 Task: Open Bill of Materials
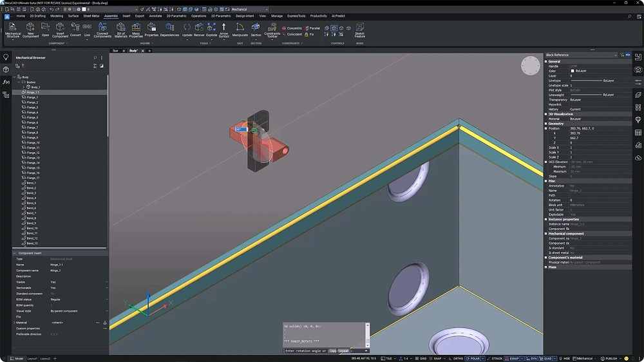tap(121, 30)
